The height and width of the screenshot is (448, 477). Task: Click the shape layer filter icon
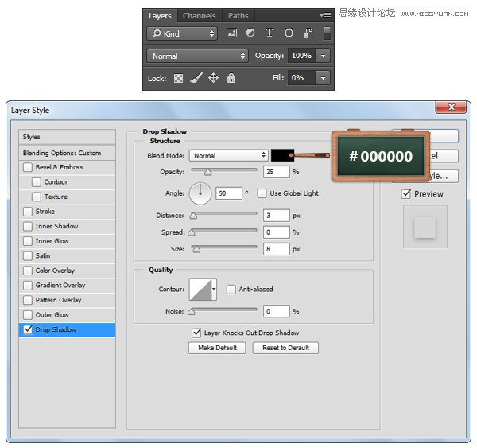tap(289, 33)
